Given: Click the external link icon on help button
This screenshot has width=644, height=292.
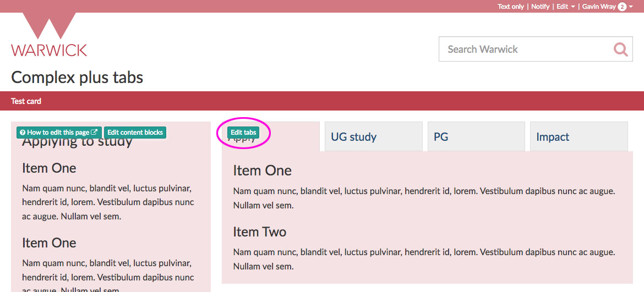Looking at the screenshot, I should pos(94,133).
